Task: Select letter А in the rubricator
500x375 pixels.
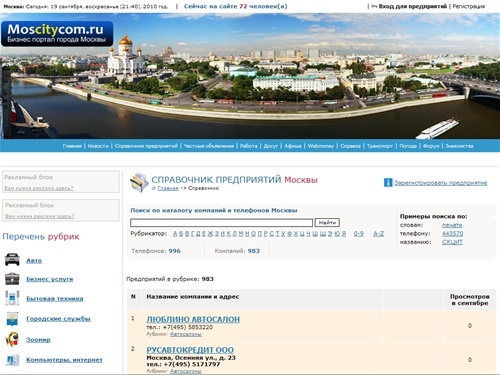Action: [x=175, y=234]
